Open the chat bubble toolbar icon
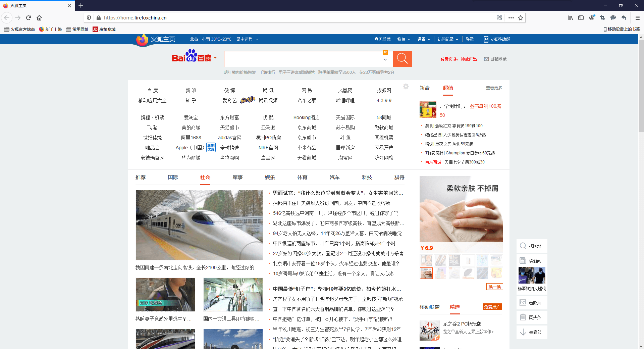644x349 pixels. click(613, 18)
